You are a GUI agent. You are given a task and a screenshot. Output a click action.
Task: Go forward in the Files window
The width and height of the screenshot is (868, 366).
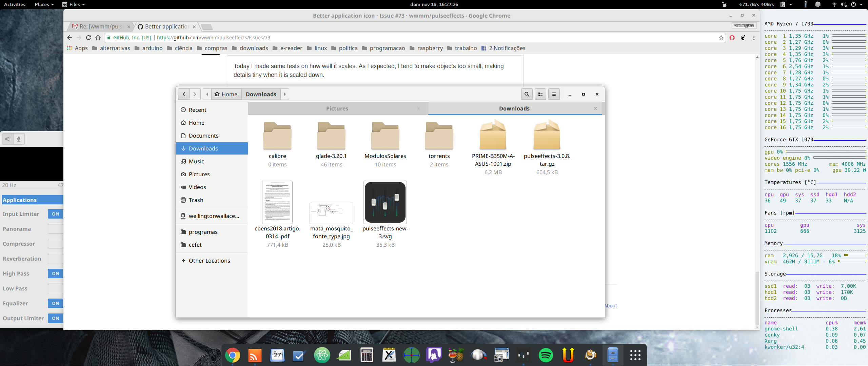click(195, 94)
